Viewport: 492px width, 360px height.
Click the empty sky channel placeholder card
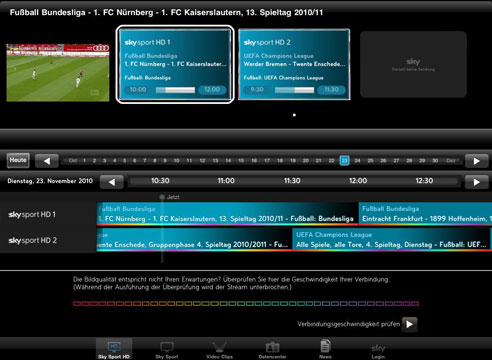413,64
